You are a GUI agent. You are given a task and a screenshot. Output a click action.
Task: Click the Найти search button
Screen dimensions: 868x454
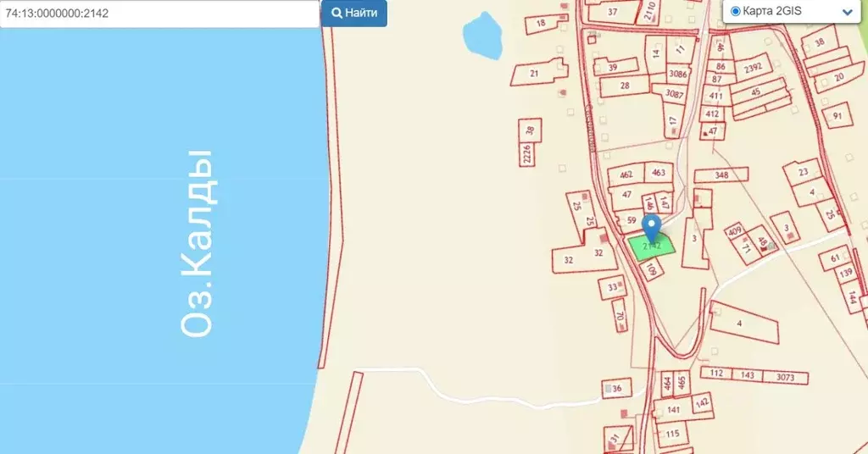354,14
